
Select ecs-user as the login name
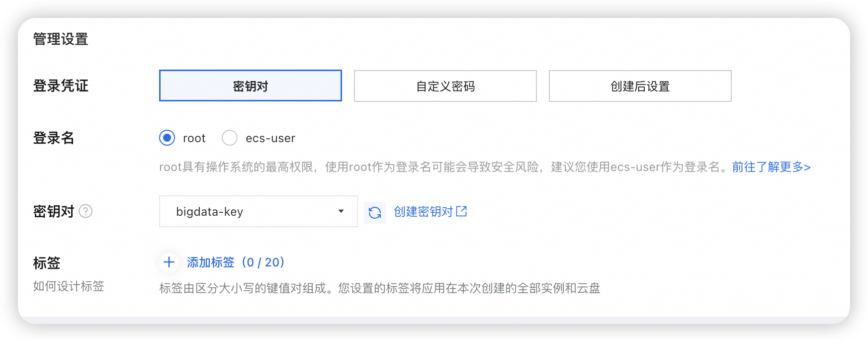click(230, 138)
